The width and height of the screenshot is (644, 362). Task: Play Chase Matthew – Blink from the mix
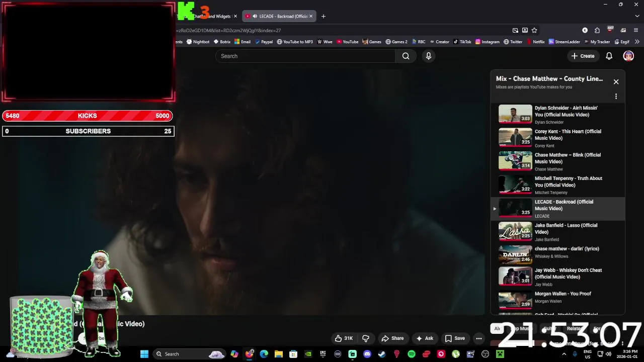coord(558,161)
